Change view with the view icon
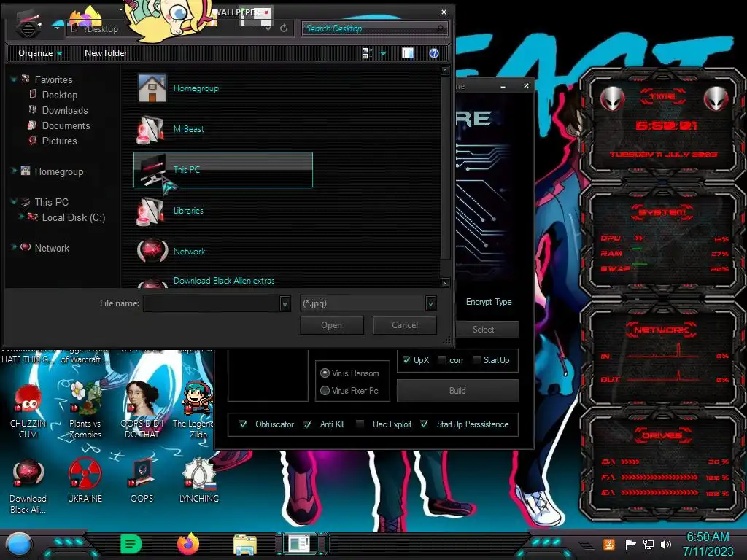Viewport: 747px width, 560px height. (368, 53)
